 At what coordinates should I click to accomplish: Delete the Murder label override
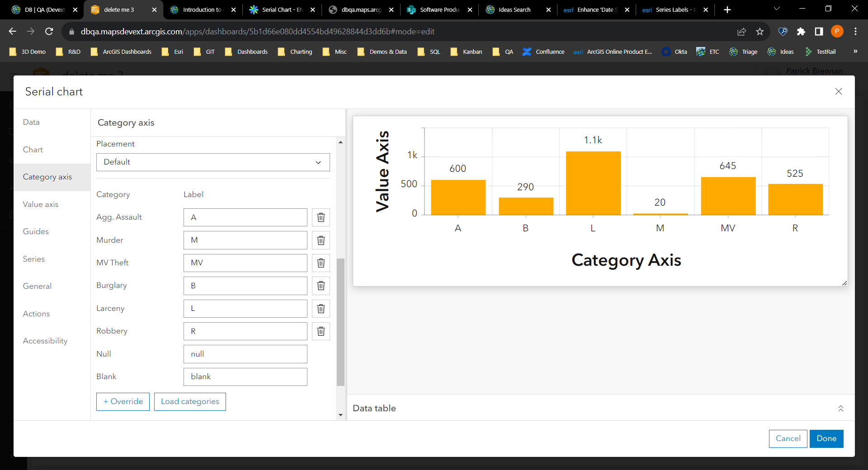321,240
